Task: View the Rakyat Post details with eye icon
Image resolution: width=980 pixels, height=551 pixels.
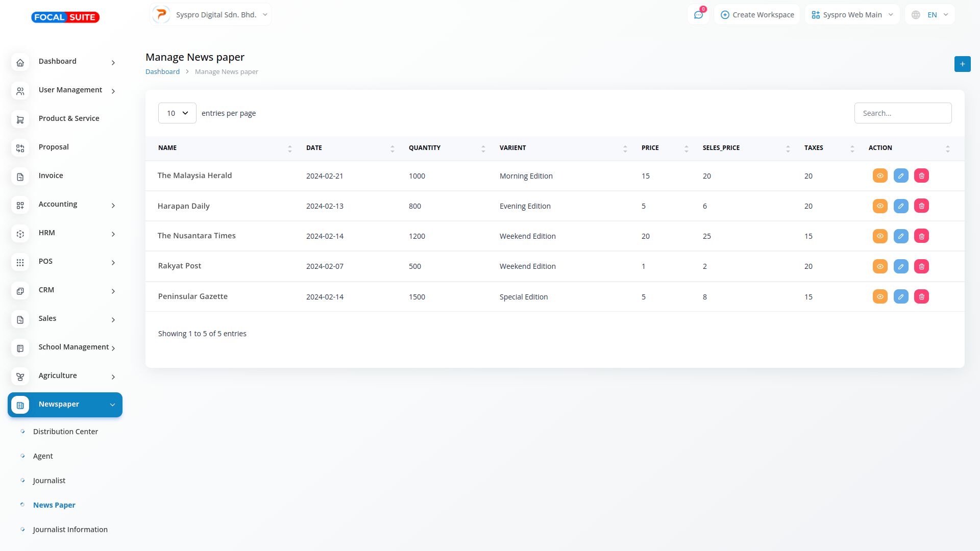Action: click(x=880, y=266)
